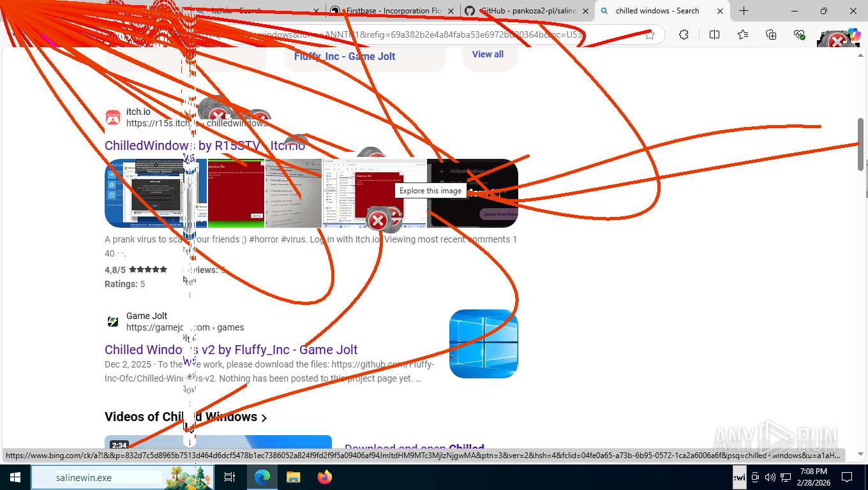
Task: Open the gray file list thumbnail
Action: 294,193
